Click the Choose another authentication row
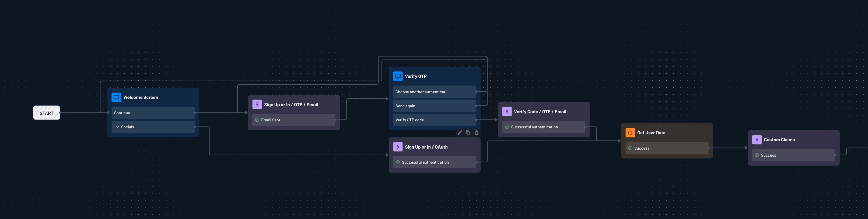This screenshot has height=219, width=868. tap(434, 92)
